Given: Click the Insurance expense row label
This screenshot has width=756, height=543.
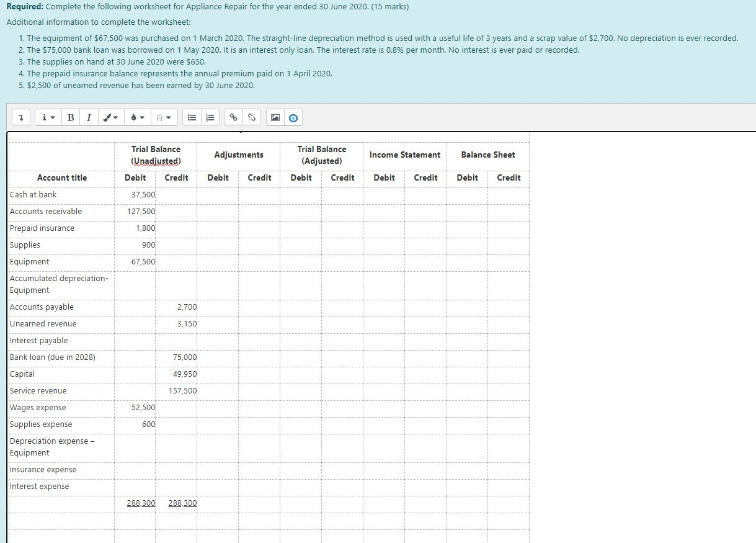Looking at the screenshot, I should [42, 470].
